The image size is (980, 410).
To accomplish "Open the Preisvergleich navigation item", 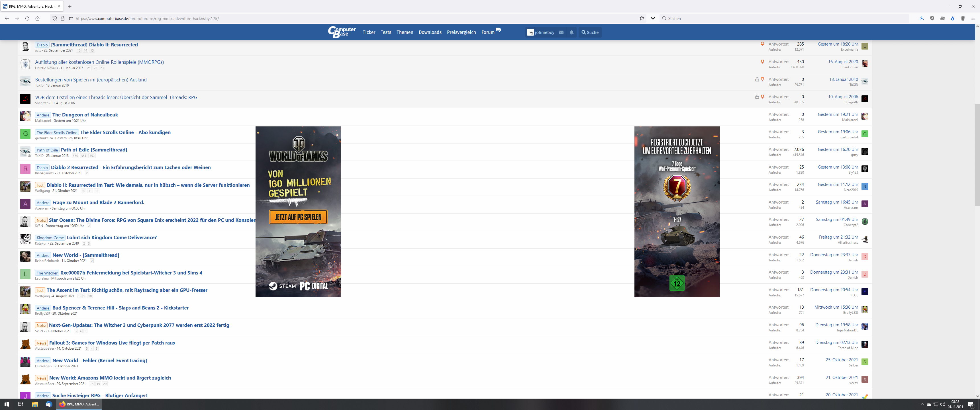I will 461,32.
